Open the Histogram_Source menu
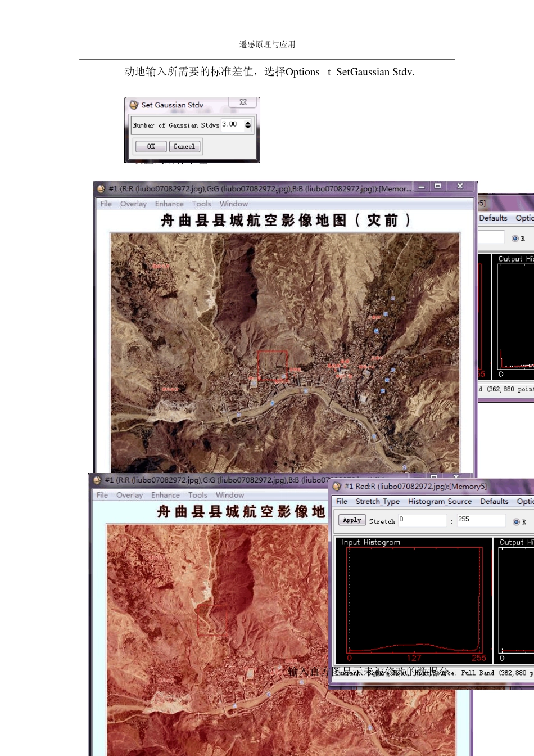The image size is (534, 756). (440, 501)
